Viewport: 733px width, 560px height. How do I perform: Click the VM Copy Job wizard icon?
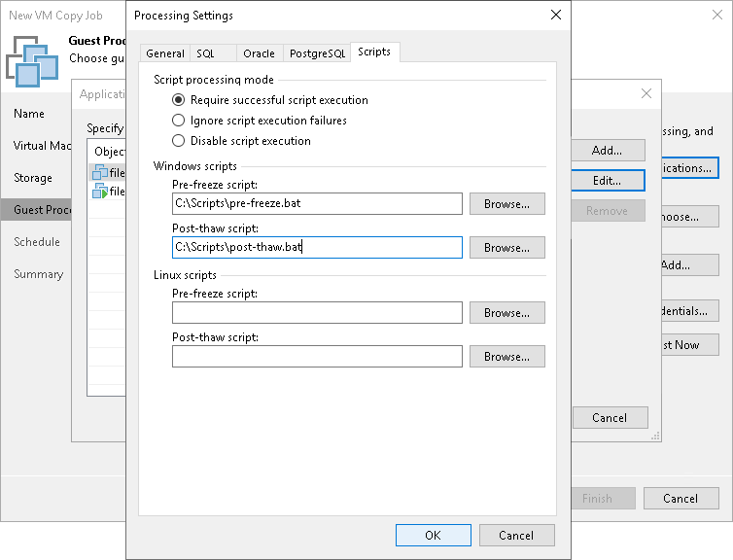32,60
